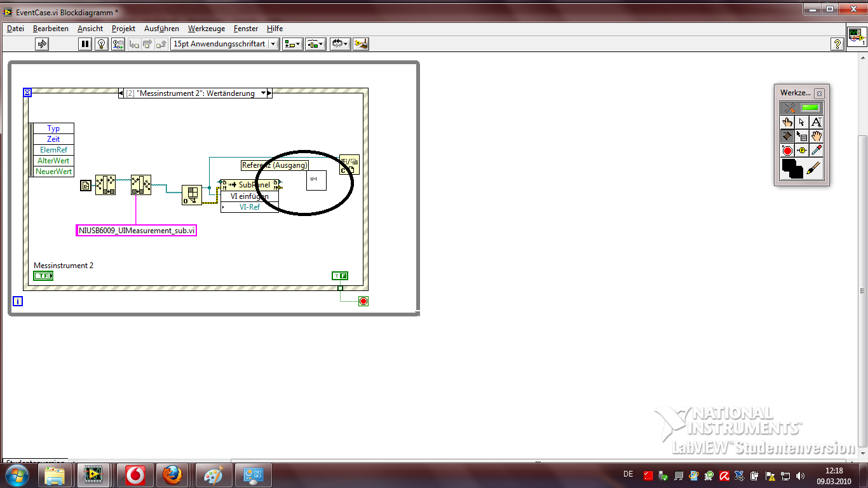Select the Operate Value hand tool

point(787,122)
